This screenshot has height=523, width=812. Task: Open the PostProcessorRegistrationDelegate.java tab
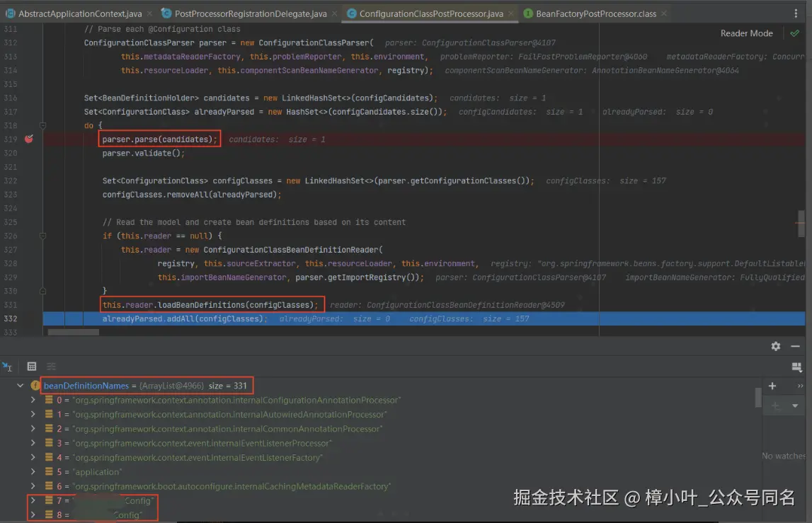click(x=250, y=13)
